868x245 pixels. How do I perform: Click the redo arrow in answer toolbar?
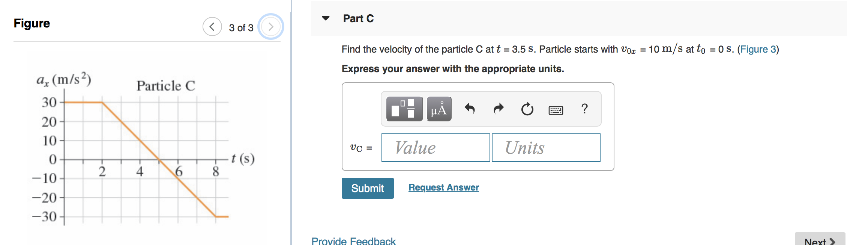pyautogui.click(x=499, y=109)
